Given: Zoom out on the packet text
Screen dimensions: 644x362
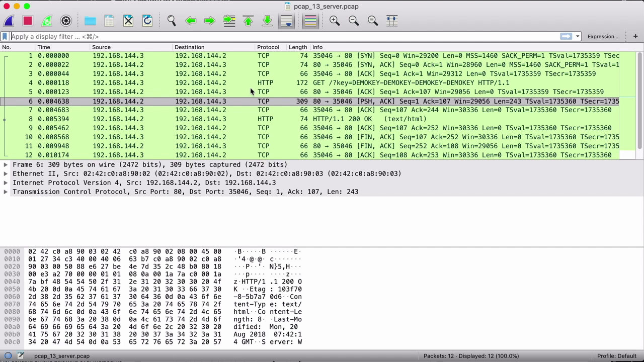Looking at the screenshot, I should pyautogui.click(x=354, y=21).
